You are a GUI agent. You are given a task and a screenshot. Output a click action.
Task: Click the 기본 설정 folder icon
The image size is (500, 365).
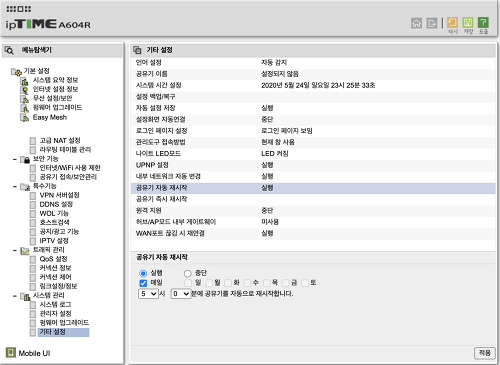[16, 71]
